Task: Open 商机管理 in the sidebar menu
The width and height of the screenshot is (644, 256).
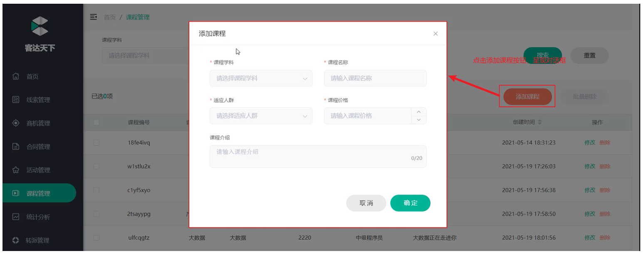Action: 38,123
